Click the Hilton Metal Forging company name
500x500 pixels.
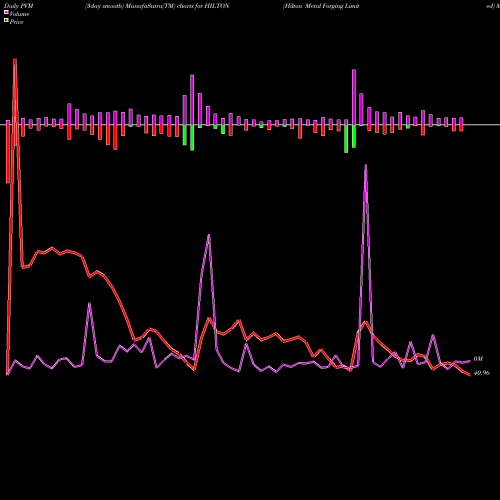(321, 6)
